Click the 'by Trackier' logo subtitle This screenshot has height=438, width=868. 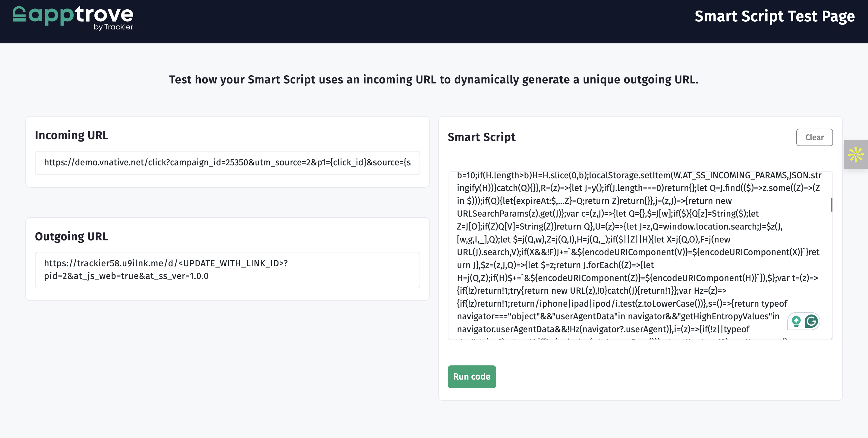pos(114,27)
